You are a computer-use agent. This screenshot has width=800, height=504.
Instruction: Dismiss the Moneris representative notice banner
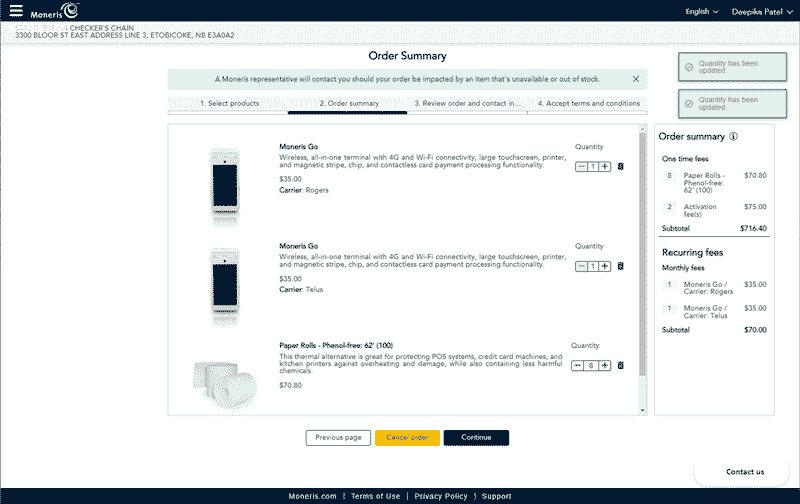[x=636, y=79]
